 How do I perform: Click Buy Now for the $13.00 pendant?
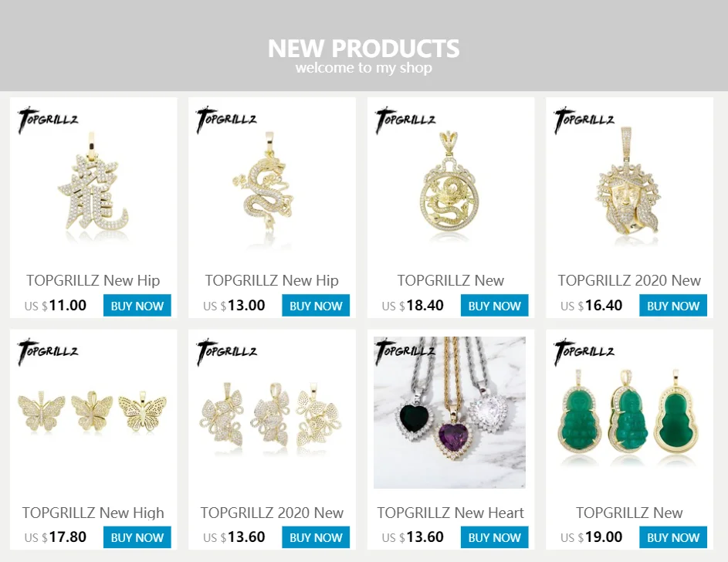point(316,306)
